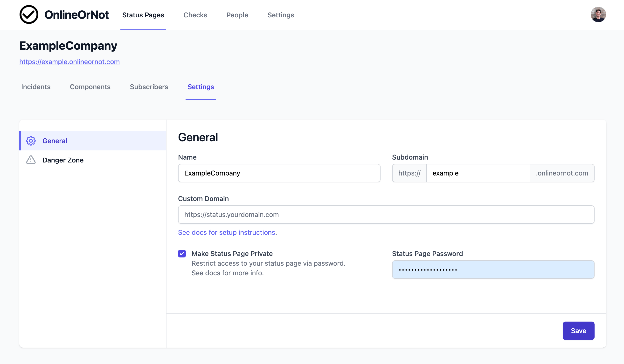This screenshot has width=624, height=364.
Task: Focus the Subdomain input containing example
Action: tap(478, 173)
